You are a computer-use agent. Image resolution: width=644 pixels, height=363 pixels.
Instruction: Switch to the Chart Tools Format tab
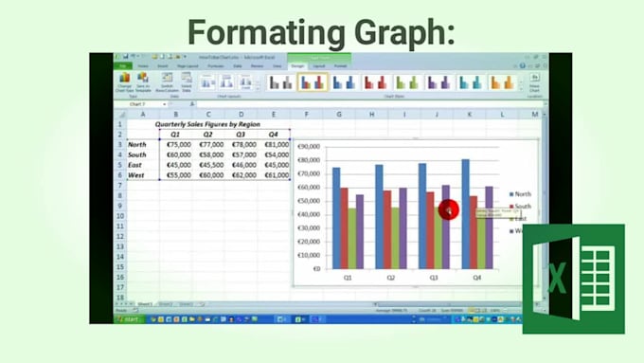click(340, 65)
